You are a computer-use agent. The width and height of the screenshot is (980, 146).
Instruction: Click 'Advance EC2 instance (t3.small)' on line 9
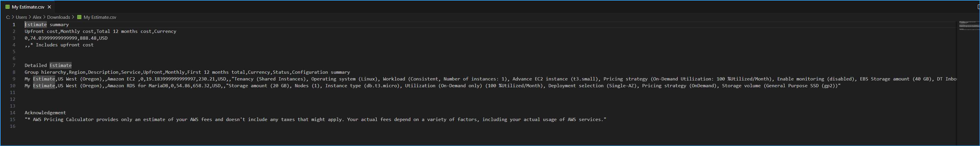(555, 79)
